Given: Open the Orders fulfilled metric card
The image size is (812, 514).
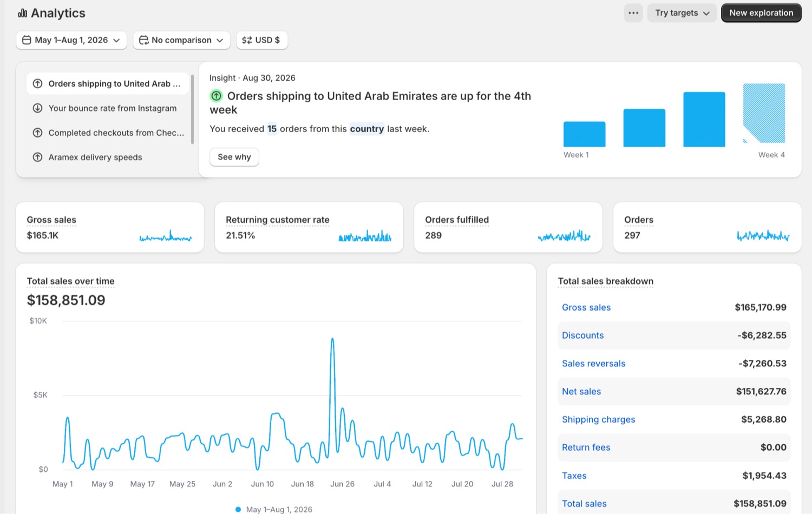Looking at the screenshot, I should 508,227.
